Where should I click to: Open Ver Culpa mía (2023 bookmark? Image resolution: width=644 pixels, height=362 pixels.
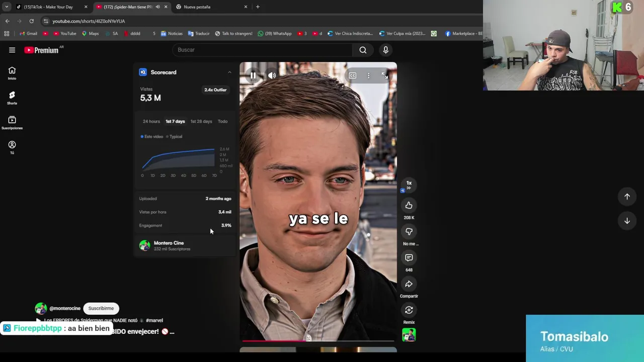tap(403, 34)
